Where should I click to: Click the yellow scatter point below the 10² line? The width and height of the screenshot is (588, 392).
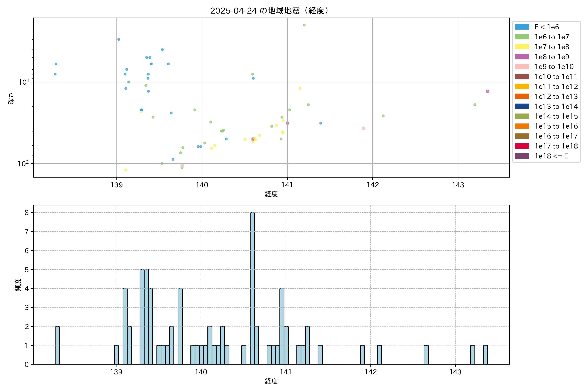click(x=126, y=170)
